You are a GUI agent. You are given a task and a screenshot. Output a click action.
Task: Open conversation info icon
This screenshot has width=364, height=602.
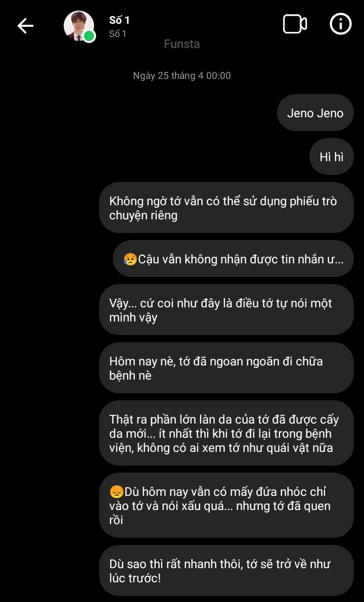coord(341,24)
